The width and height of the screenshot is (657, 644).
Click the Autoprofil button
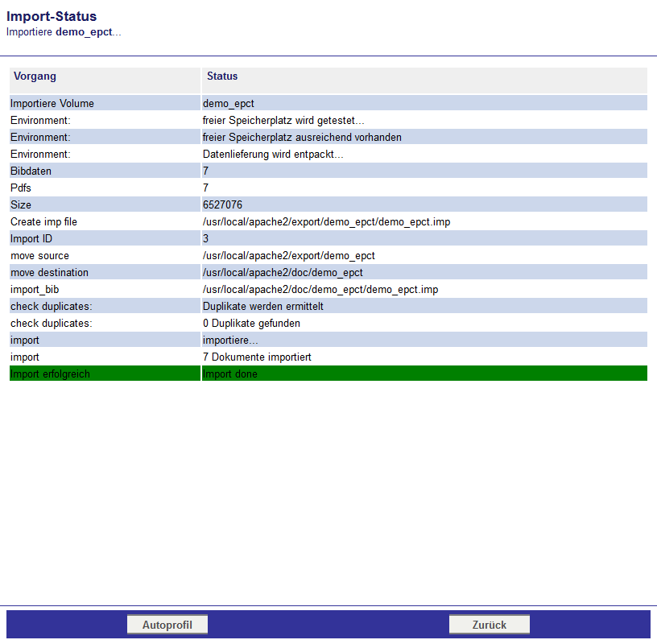click(x=167, y=625)
